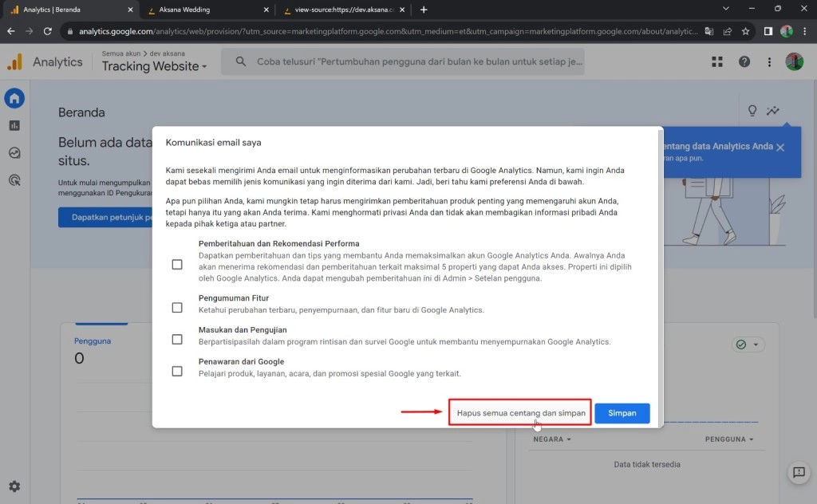Expand the Tracking Website property dropdown
817x504 pixels.
(154, 66)
